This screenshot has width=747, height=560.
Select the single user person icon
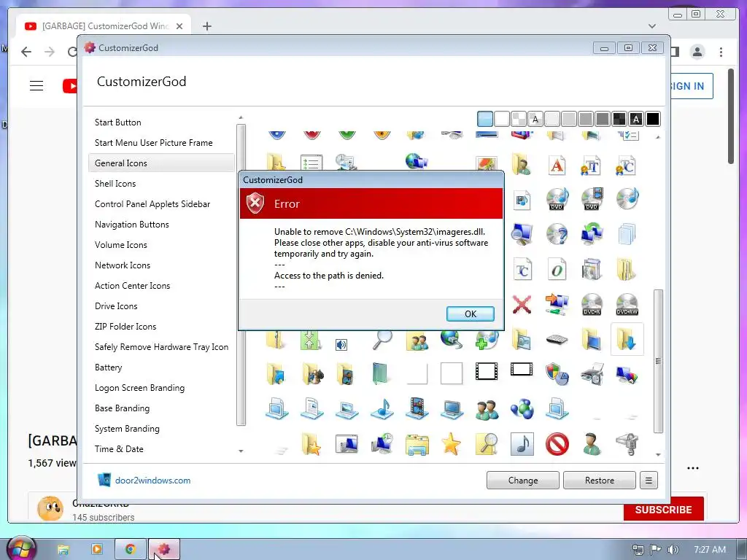(x=592, y=444)
